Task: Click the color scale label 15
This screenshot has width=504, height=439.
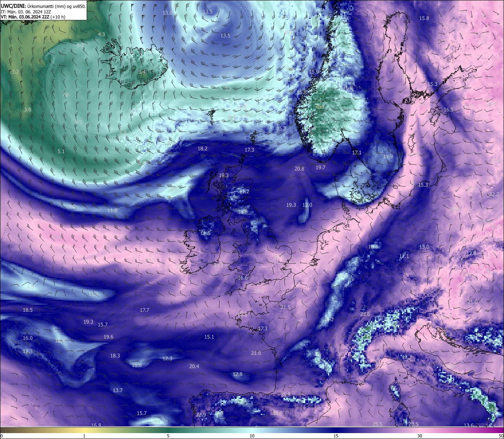Action: click(x=336, y=436)
